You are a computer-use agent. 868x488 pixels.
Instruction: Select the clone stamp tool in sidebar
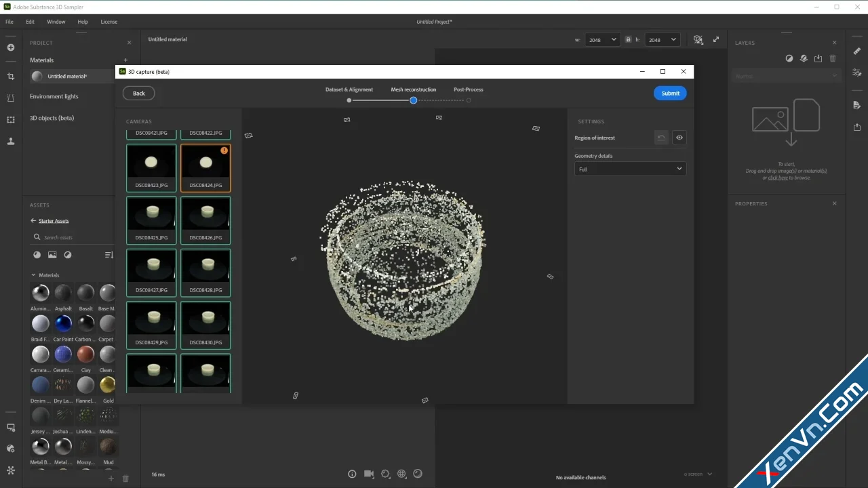click(x=11, y=142)
